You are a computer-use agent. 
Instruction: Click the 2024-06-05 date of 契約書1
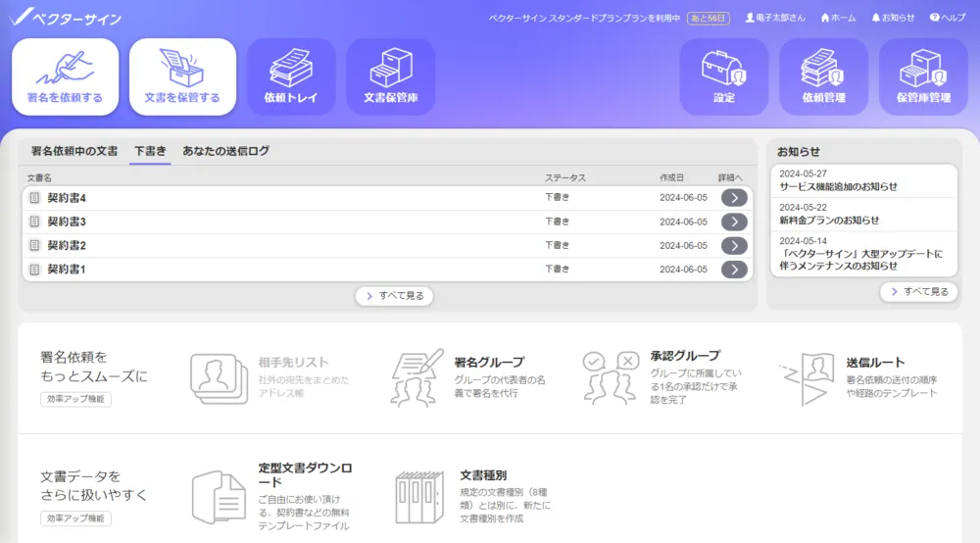pyautogui.click(x=683, y=270)
